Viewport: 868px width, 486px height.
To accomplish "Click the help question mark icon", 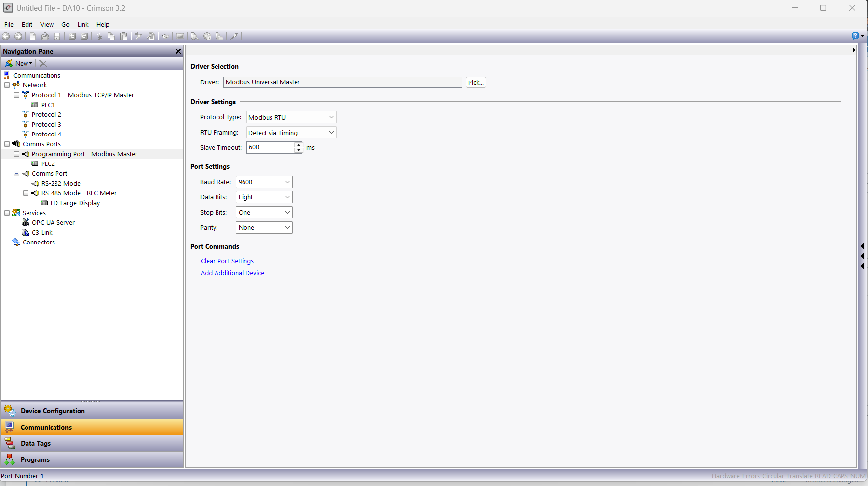I will (855, 36).
